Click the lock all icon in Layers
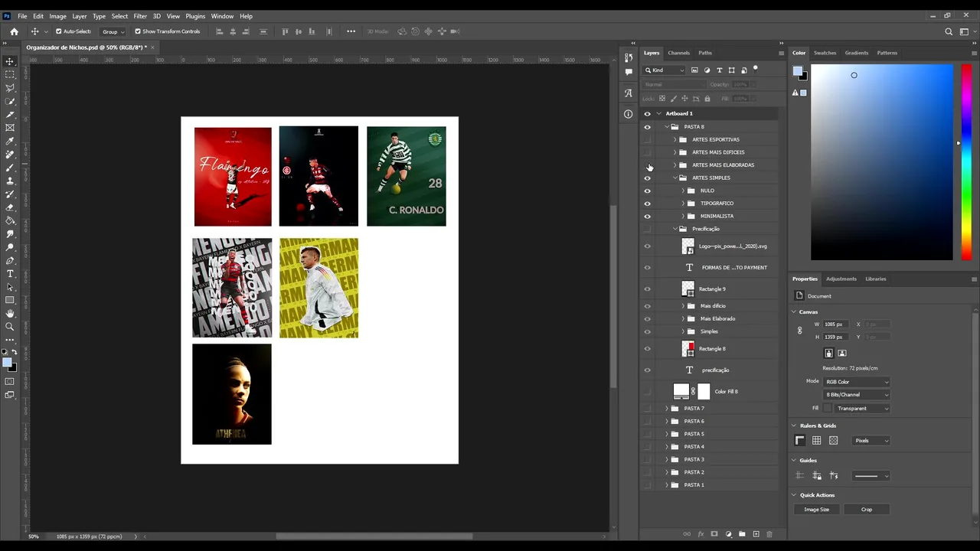The width and height of the screenshot is (980, 551). point(707,99)
